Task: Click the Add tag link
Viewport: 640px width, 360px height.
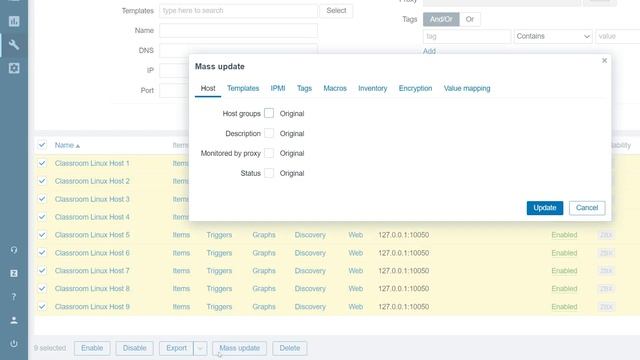Action: (429, 51)
